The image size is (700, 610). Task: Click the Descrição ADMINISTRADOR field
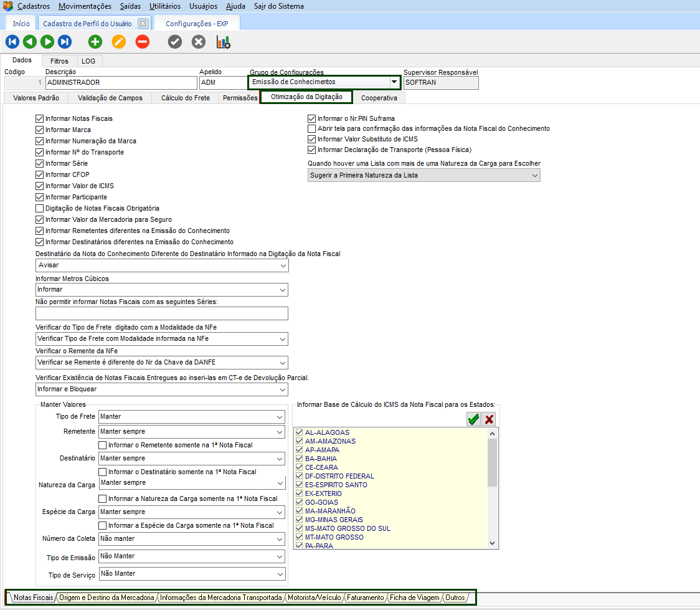[x=121, y=83]
